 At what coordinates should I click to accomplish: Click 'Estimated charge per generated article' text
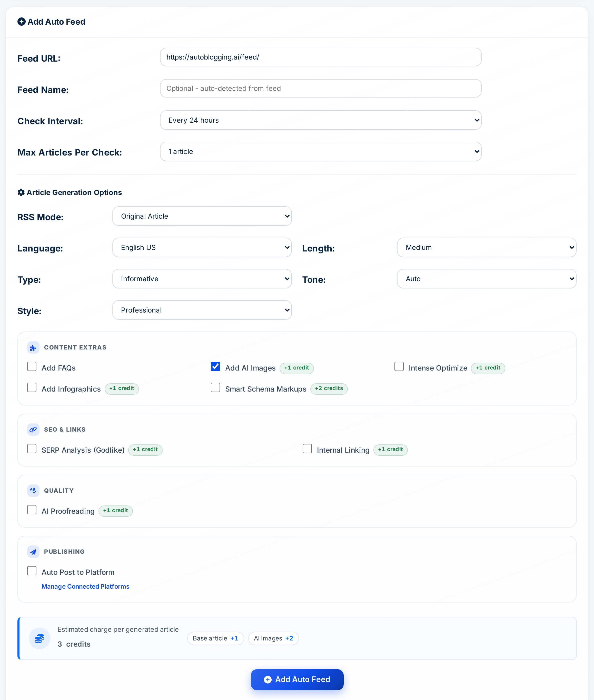tap(118, 629)
